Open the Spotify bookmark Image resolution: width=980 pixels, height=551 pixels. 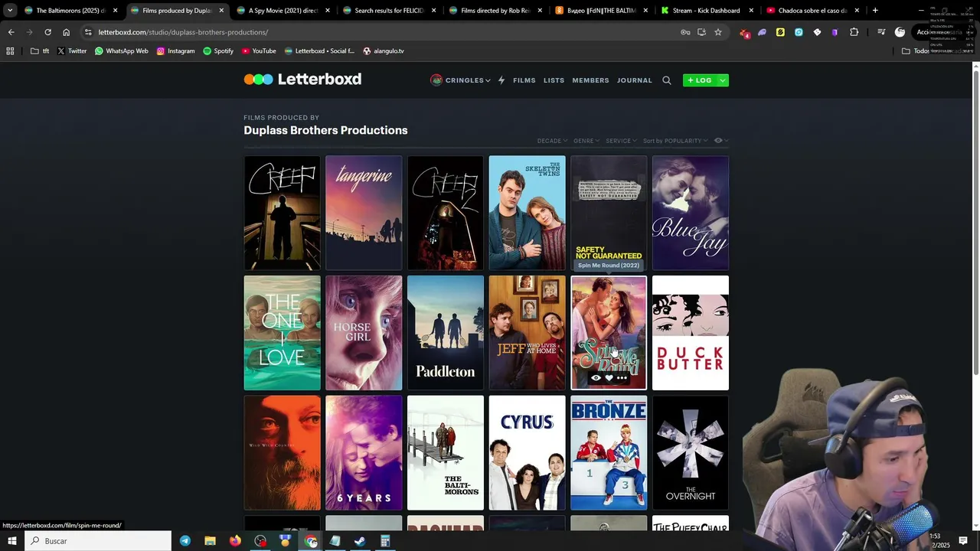pyautogui.click(x=218, y=51)
